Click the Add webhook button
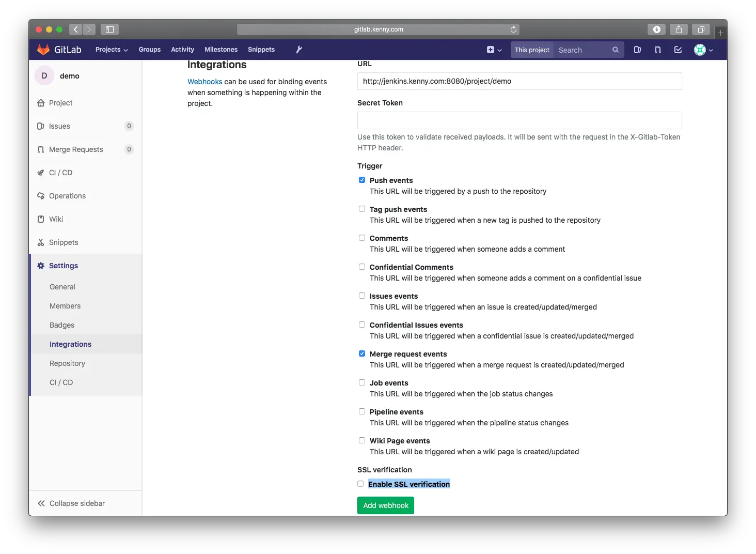The width and height of the screenshot is (756, 554). (386, 505)
